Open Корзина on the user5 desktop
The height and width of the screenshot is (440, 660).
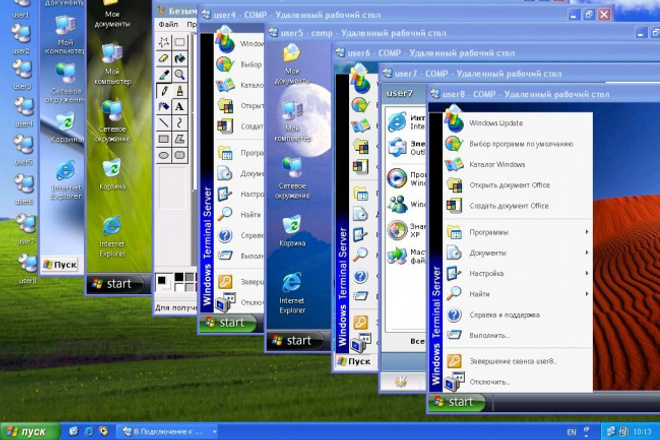(x=292, y=231)
